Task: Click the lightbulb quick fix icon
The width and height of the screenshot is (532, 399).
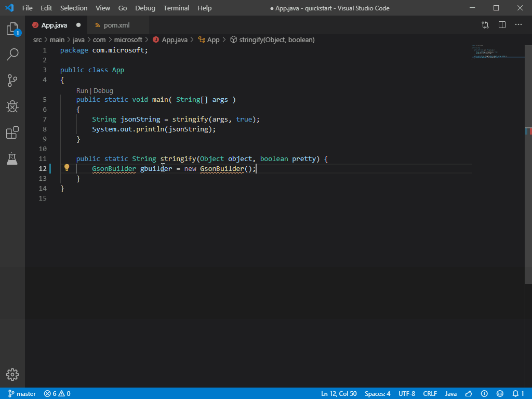Action: 66,168
